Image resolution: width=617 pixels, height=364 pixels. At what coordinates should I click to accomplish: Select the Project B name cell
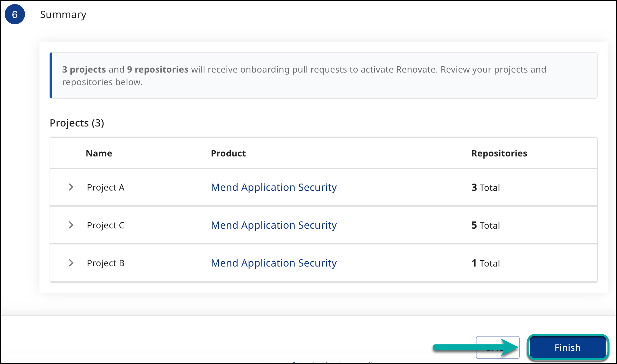tap(105, 263)
